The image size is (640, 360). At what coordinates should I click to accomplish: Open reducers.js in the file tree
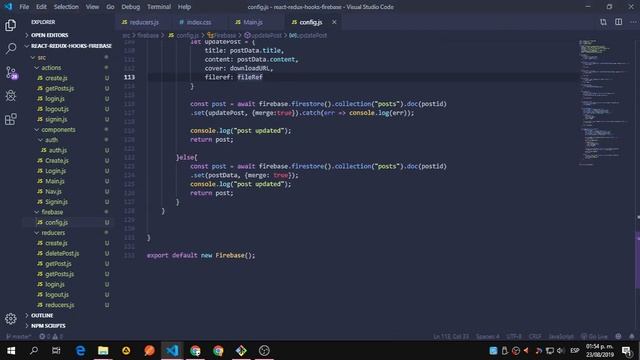click(60, 305)
